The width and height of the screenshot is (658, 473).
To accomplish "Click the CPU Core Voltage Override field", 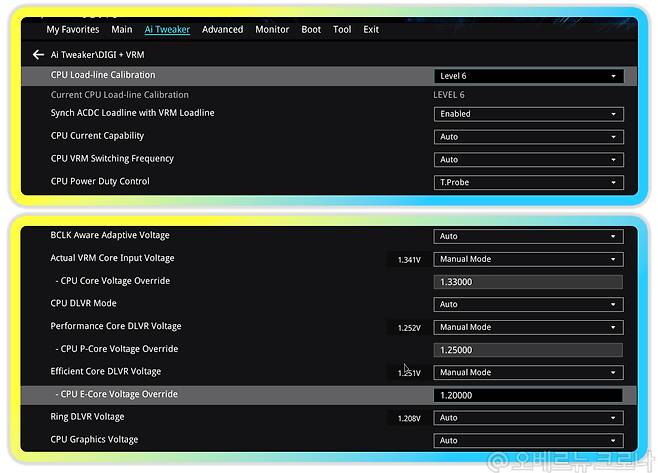I will pos(528,282).
